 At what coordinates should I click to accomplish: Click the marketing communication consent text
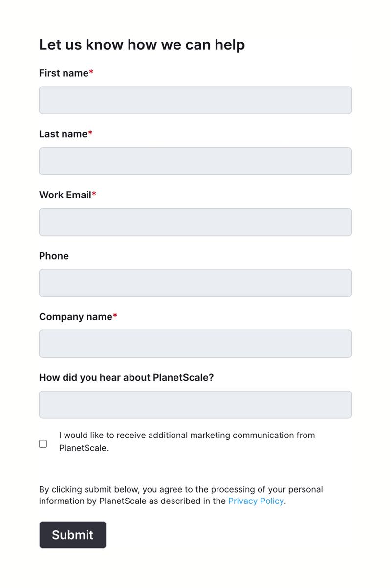click(x=186, y=441)
